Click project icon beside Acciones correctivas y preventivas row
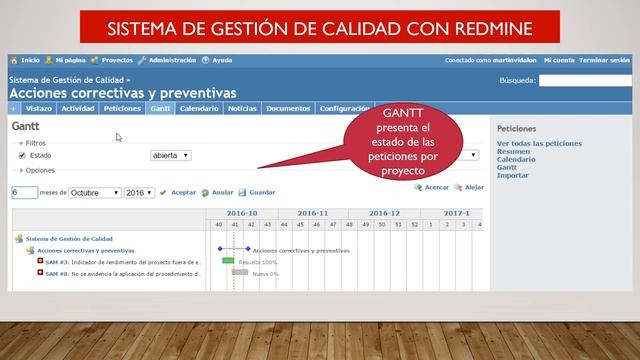The image size is (640, 360). tap(31, 250)
